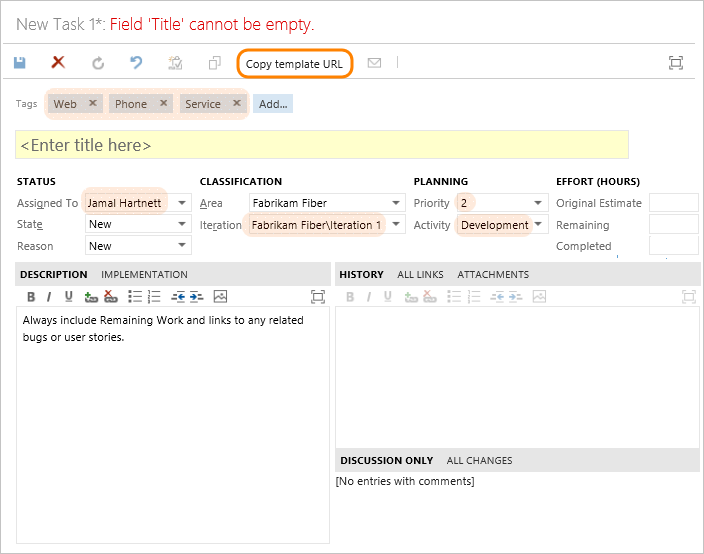The image size is (704, 554).
Task: Click the Copy template URL button
Action: (x=295, y=64)
